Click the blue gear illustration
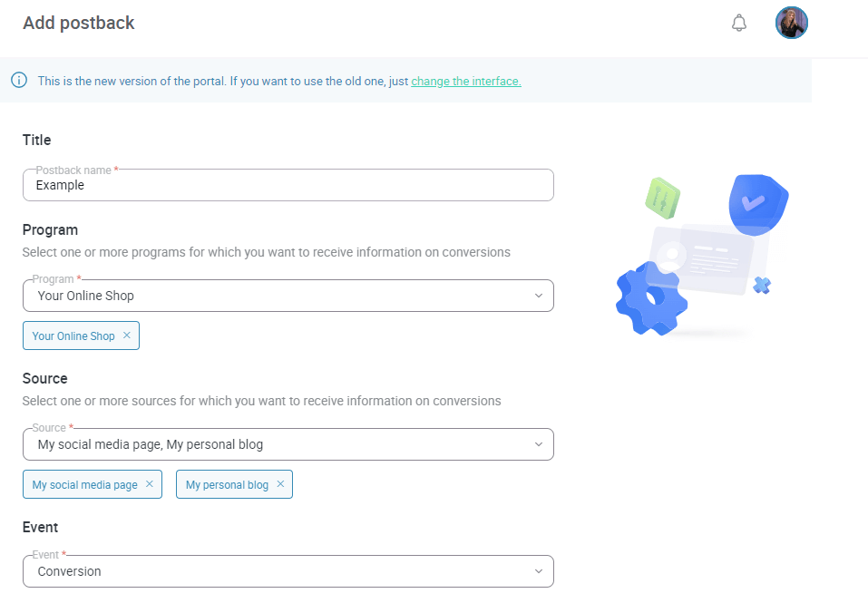The width and height of the screenshot is (868, 603). (x=648, y=297)
